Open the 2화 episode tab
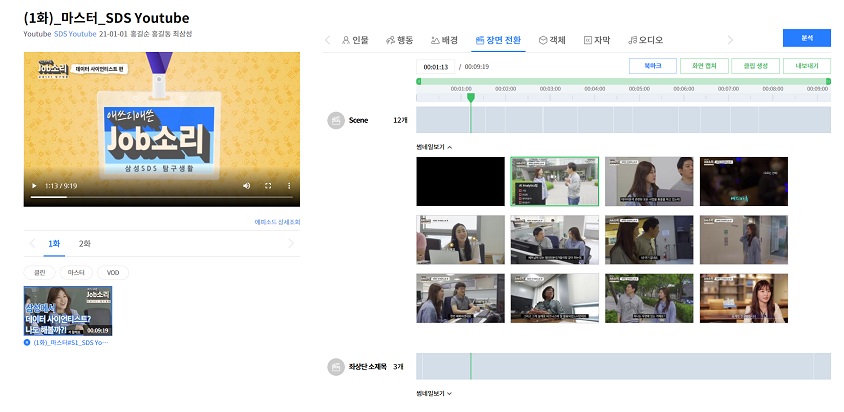 pos(85,243)
